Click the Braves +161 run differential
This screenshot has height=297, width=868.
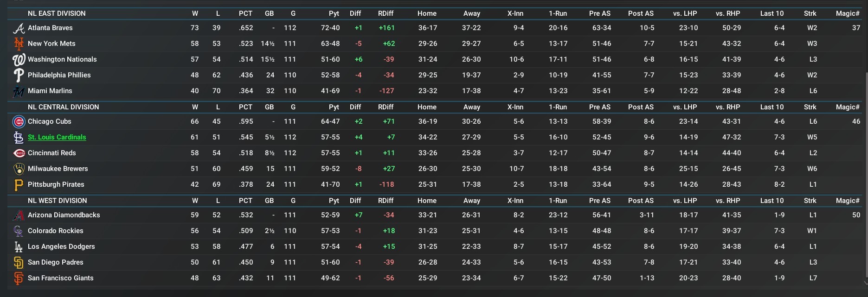tap(386, 28)
